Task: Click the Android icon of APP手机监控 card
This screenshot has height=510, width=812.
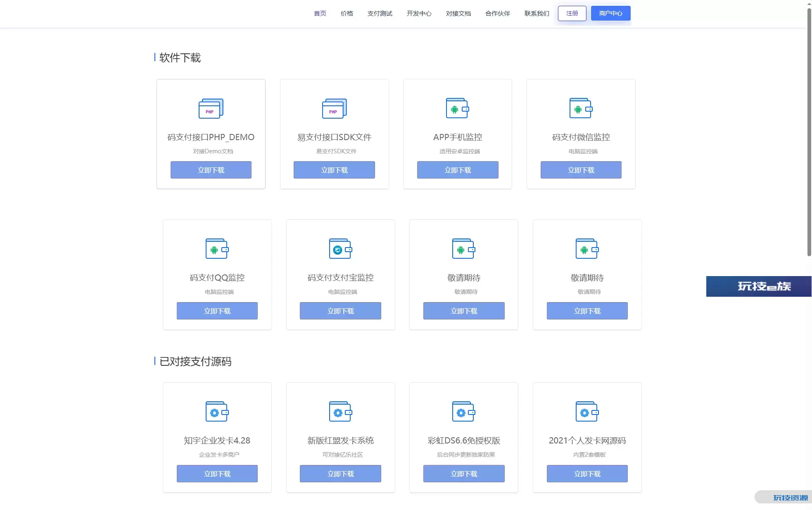Action: coord(457,108)
